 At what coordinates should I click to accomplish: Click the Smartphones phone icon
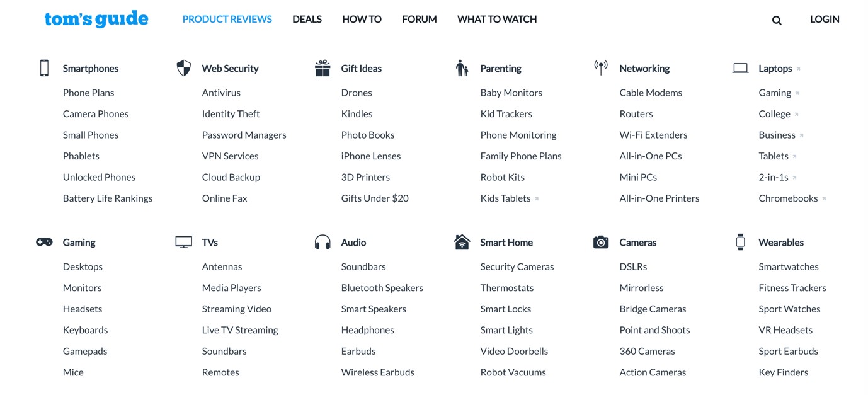tap(44, 68)
